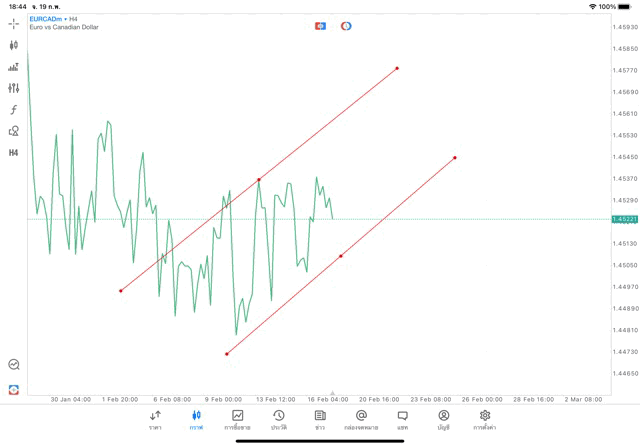Select the crosshair tool
Image resolution: width=640 pixels, height=447 pixels.
tap(13, 24)
